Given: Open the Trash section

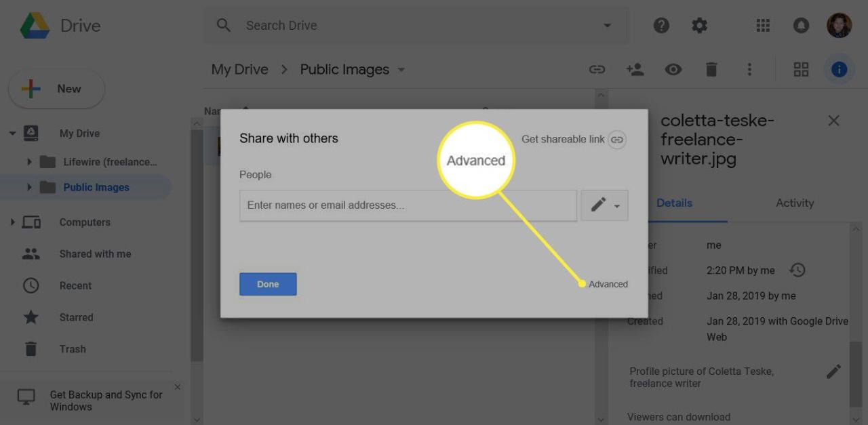Looking at the screenshot, I should click(73, 349).
